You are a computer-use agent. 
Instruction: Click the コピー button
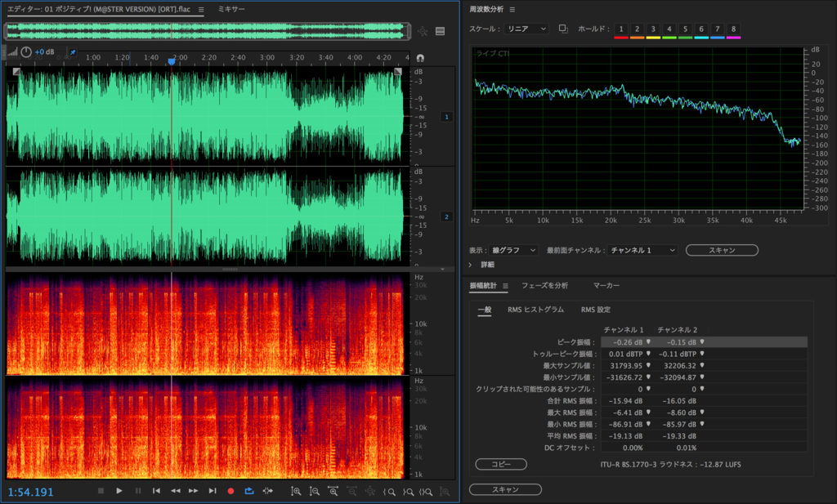coord(501,465)
